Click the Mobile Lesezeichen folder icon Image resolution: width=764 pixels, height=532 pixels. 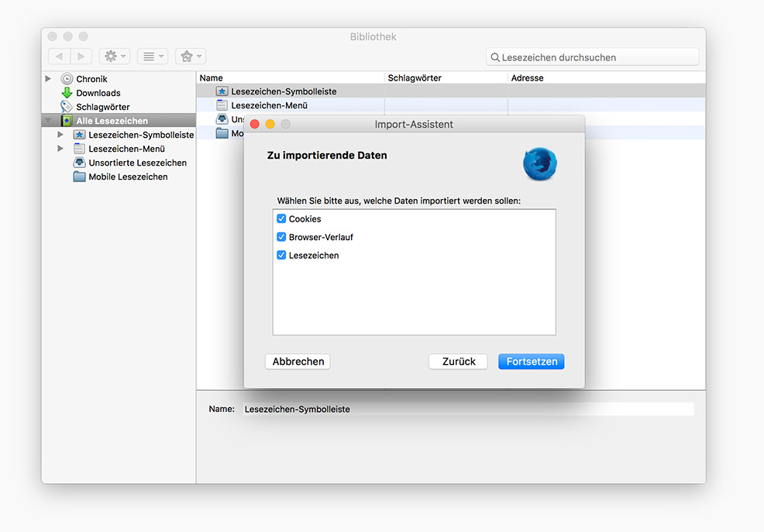pos(79,177)
